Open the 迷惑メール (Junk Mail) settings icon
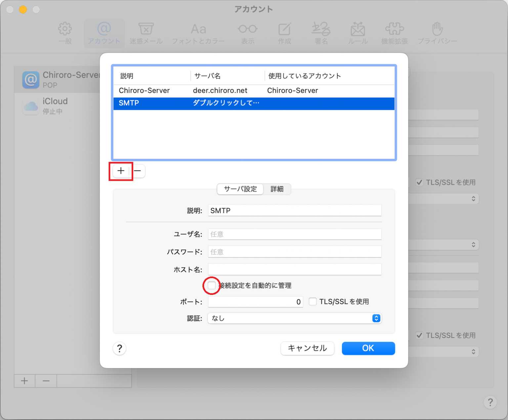Image resolution: width=508 pixels, height=420 pixels. point(146,32)
